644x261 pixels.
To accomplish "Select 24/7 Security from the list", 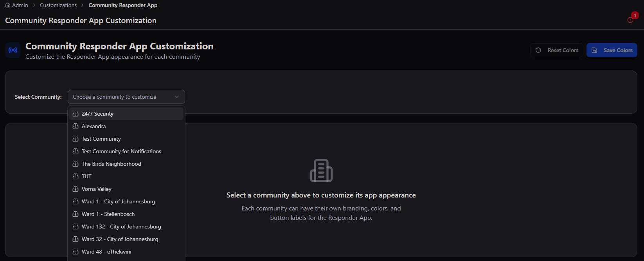I will pos(126,114).
